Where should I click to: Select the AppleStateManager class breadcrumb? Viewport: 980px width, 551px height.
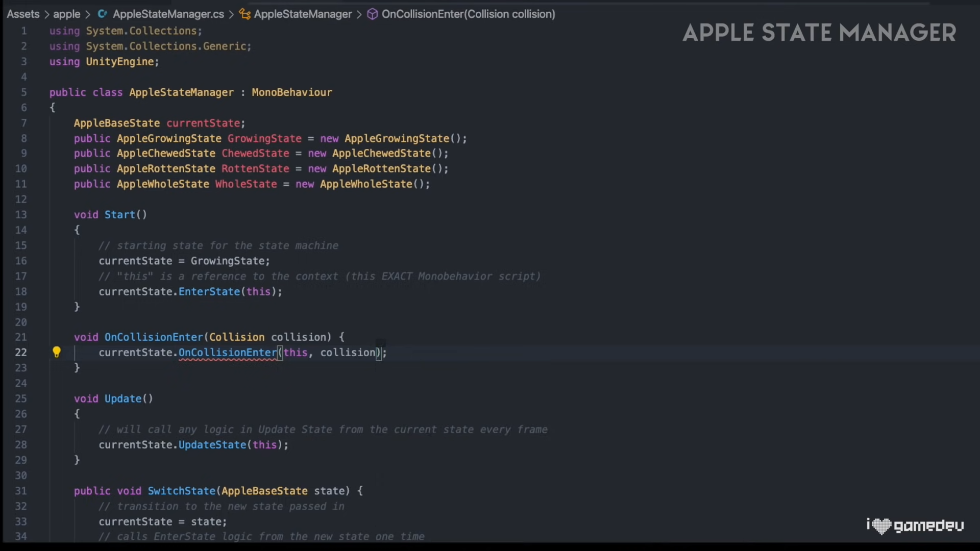[303, 14]
